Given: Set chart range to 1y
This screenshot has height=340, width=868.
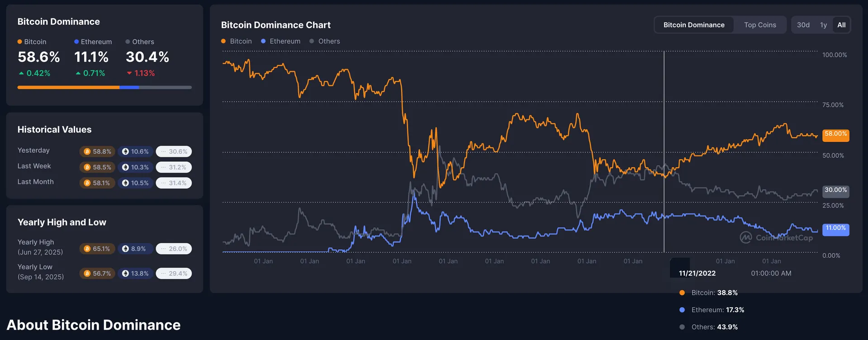Looking at the screenshot, I should click(x=823, y=25).
